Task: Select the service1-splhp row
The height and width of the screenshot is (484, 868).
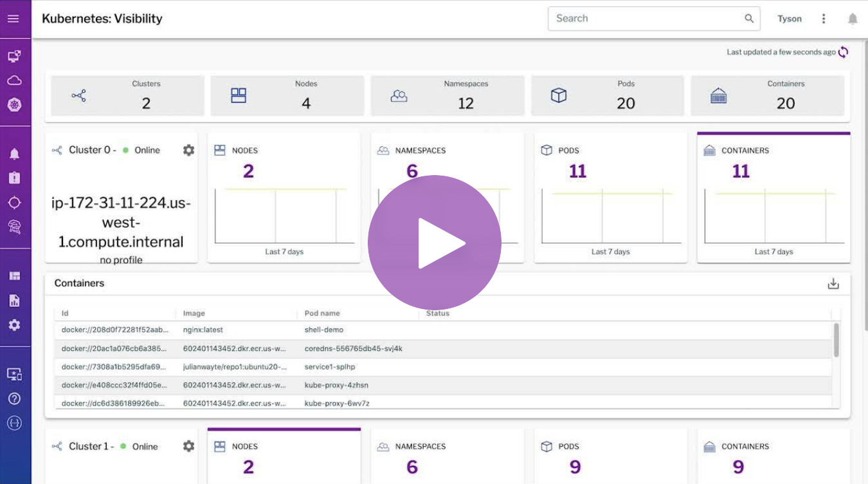Action: [443, 367]
